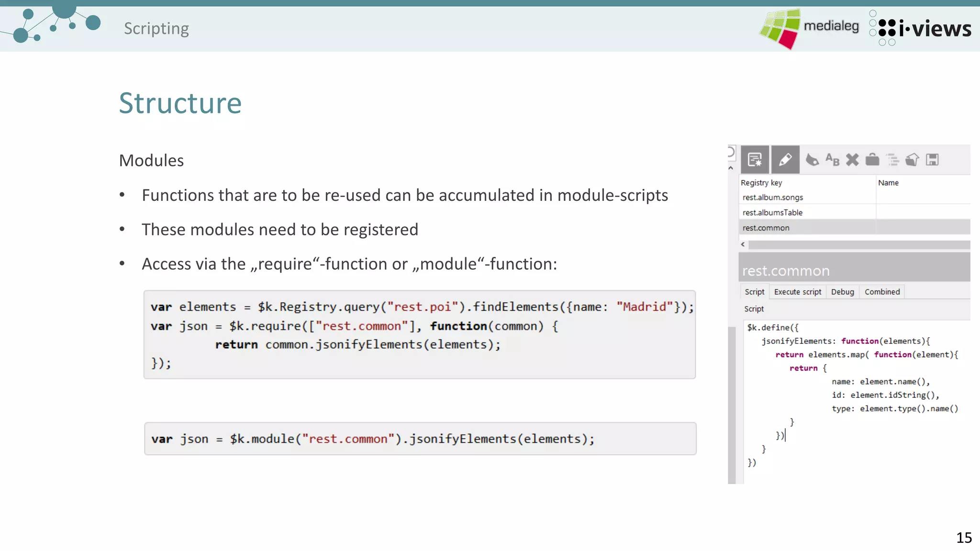Viewport: 980px width, 551px height.
Task: Click the up chevron left of toolbar
Action: pyautogui.click(x=731, y=168)
